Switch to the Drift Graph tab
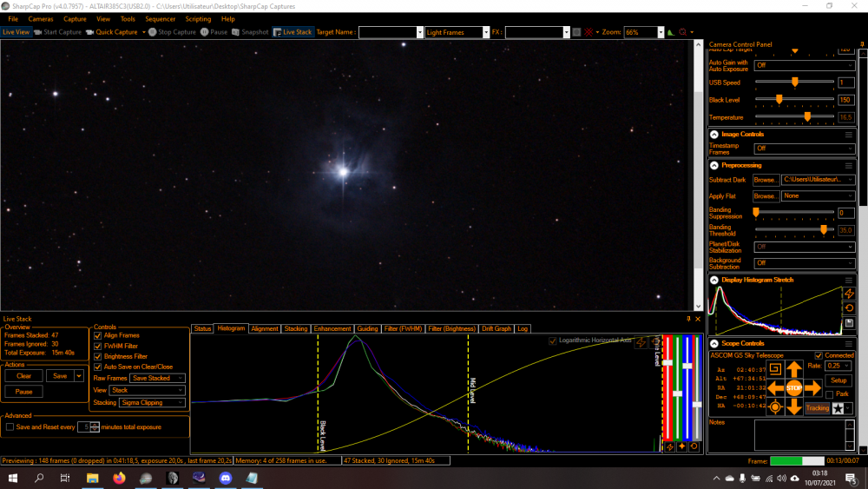This screenshot has height=489, width=868. [x=496, y=329]
